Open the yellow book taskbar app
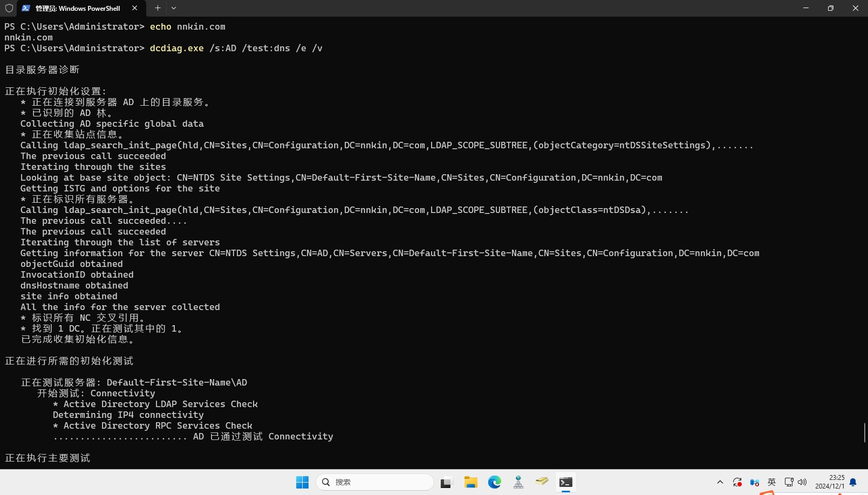Screen dimensions: 868x495 point(542,481)
